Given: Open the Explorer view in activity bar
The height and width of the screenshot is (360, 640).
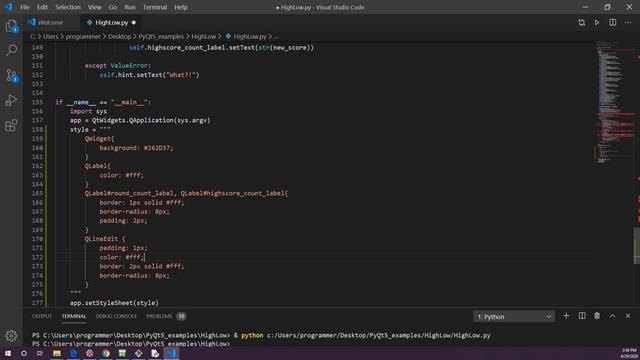Looking at the screenshot, I should 11,26.
